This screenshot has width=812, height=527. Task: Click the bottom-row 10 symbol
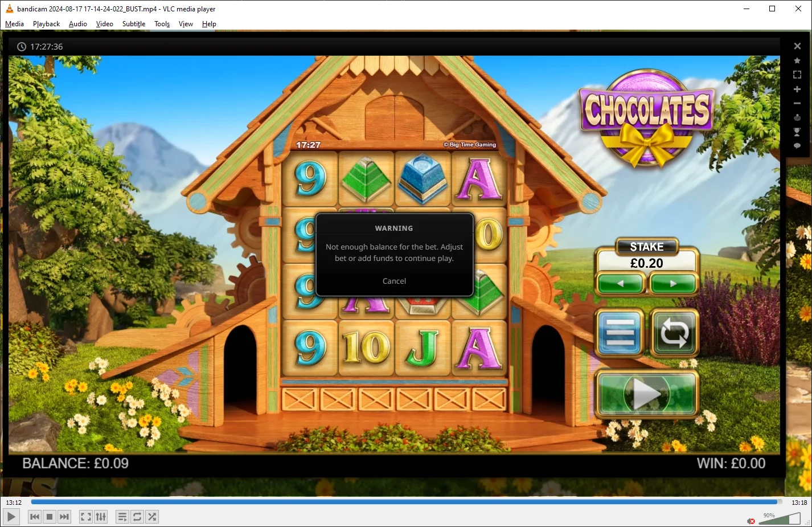tap(367, 348)
